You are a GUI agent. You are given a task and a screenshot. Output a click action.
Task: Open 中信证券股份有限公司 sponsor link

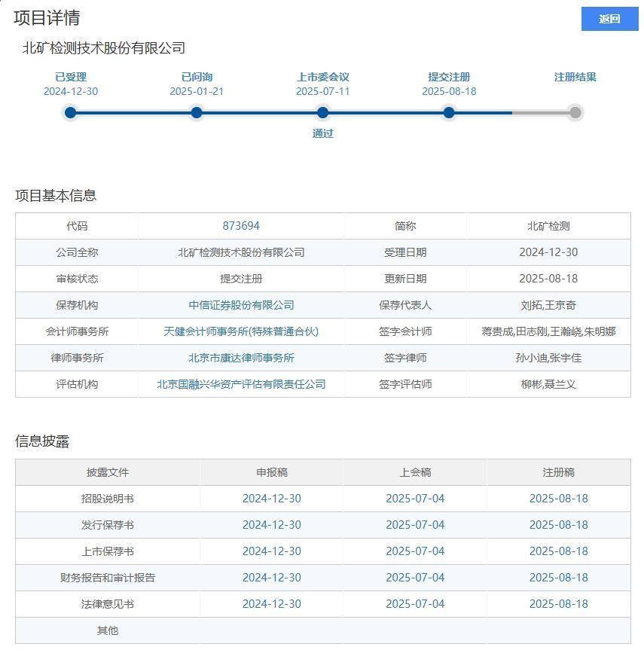point(241,305)
